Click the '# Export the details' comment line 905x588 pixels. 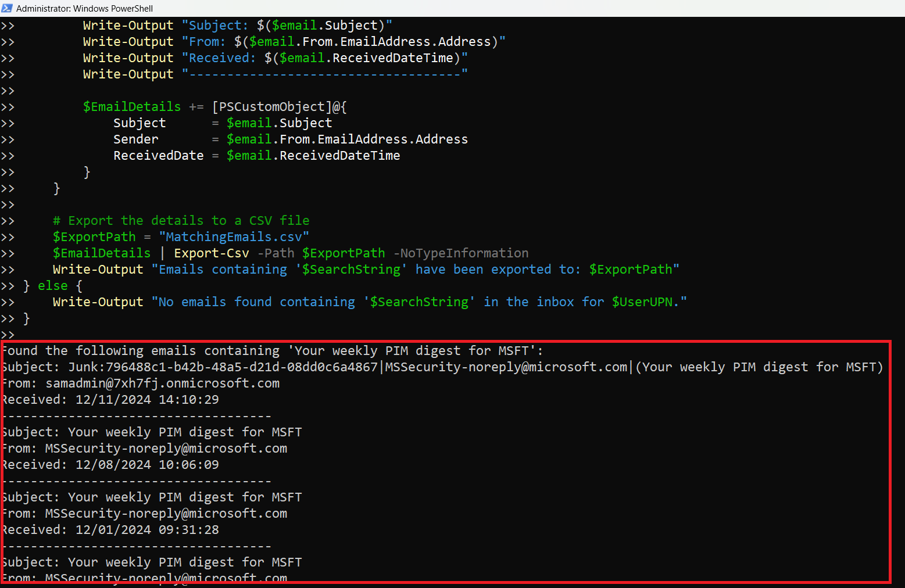(x=181, y=221)
